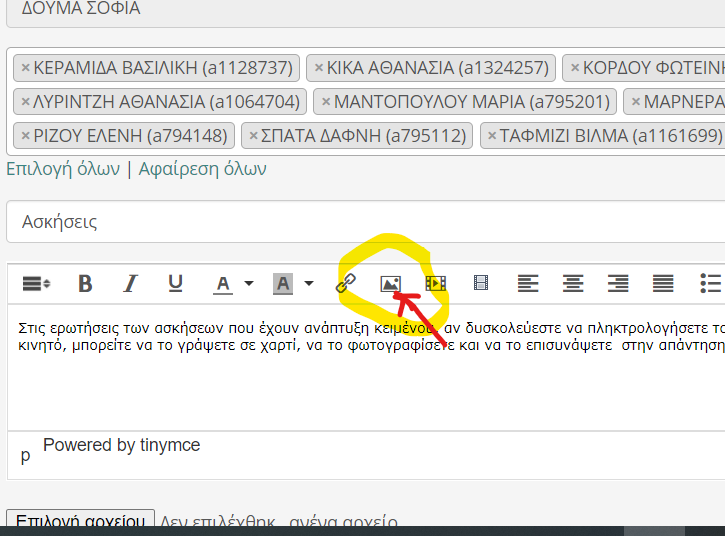Screen dimensions: 725x536
Task: Insert video using the film-play icon
Action: pyautogui.click(x=436, y=284)
